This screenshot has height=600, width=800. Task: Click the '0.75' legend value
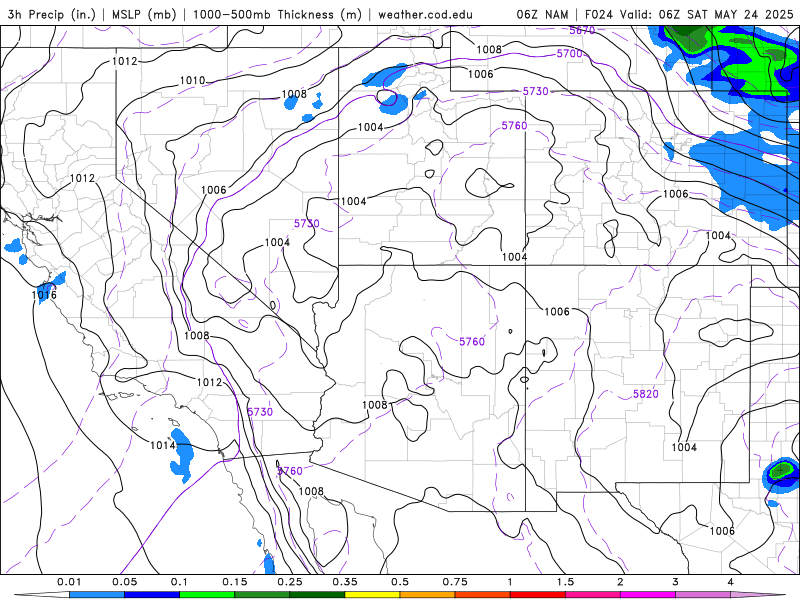coord(455,582)
